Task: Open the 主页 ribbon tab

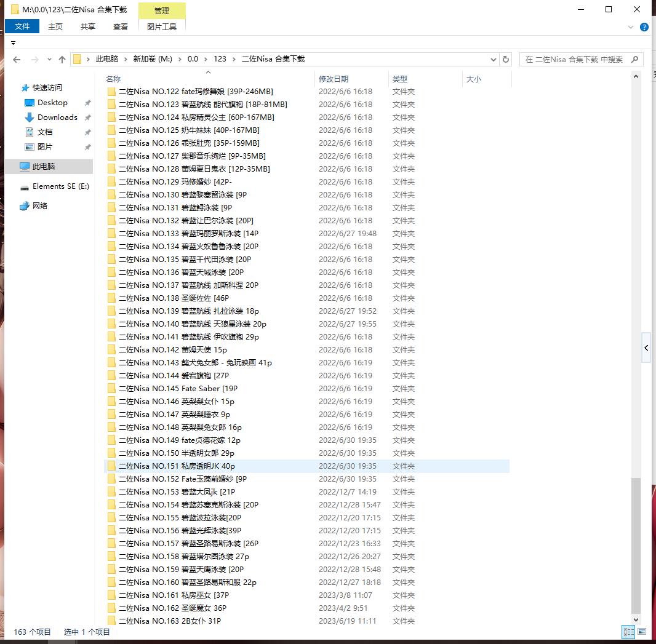Action: point(55,27)
